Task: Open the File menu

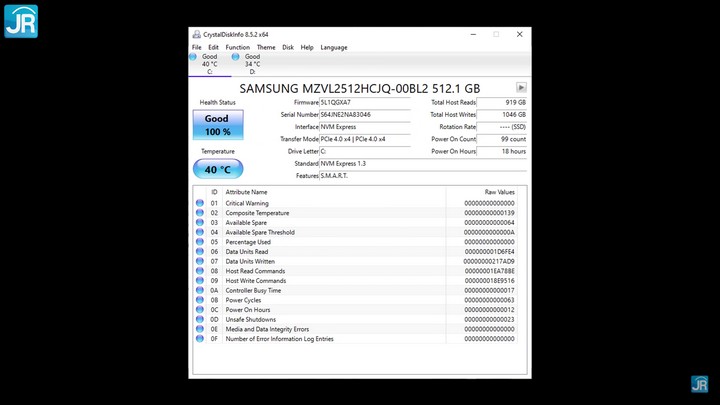Action: [x=197, y=47]
